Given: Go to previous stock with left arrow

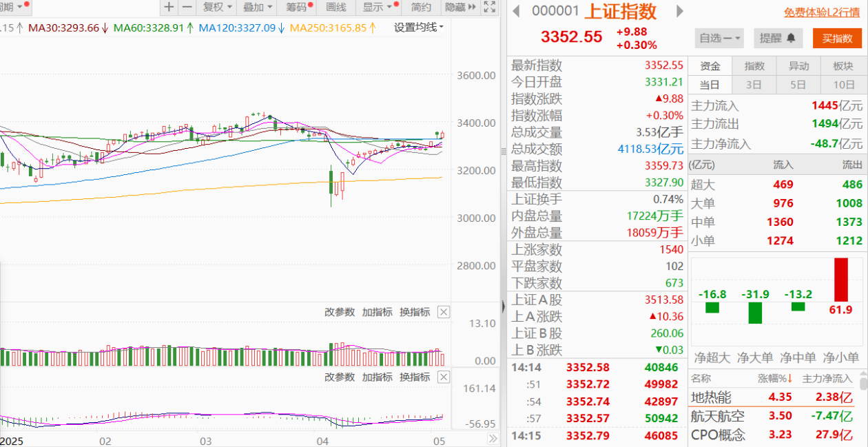Looking at the screenshot, I should tap(516, 11).
